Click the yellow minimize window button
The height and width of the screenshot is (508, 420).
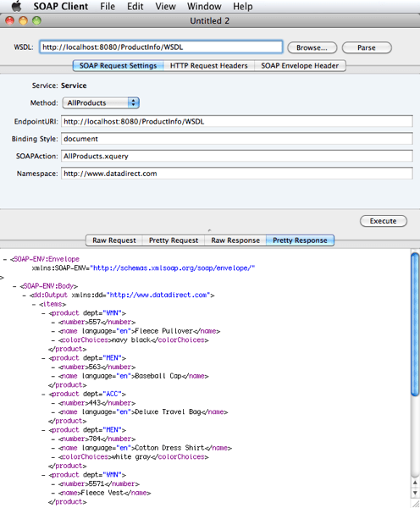pyautogui.click(x=24, y=20)
